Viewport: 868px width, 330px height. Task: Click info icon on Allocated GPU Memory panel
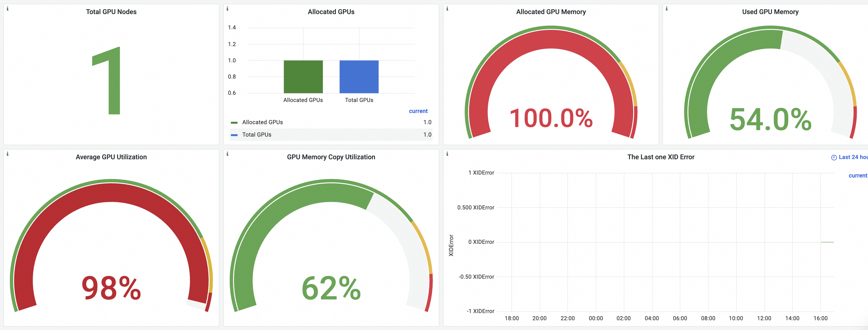click(x=447, y=9)
